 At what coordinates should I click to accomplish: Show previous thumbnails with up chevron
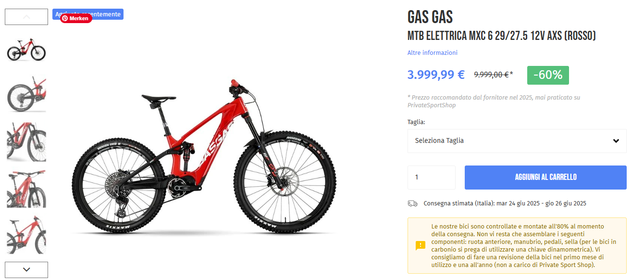click(26, 17)
